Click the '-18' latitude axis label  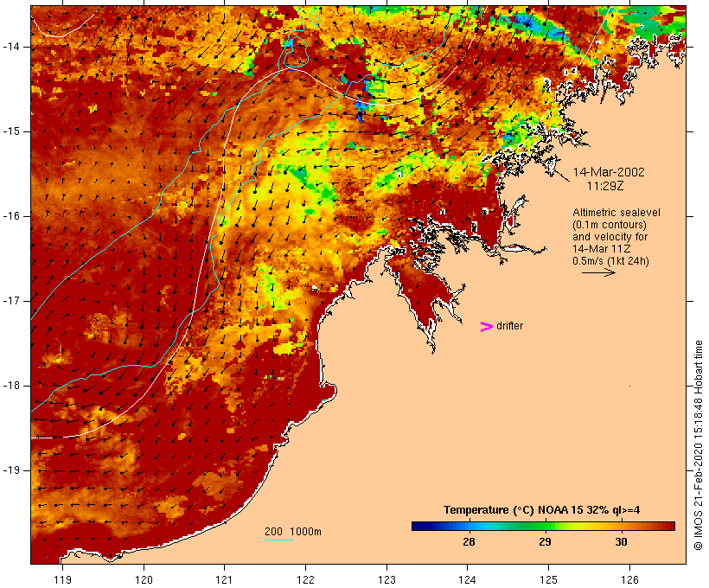[11, 386]
